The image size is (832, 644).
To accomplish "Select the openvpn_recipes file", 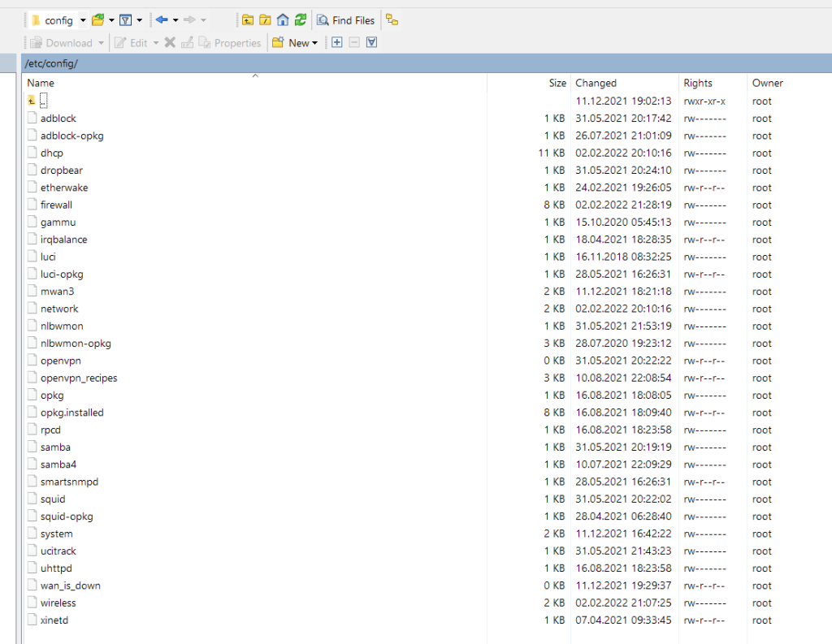I will [79, 378].
